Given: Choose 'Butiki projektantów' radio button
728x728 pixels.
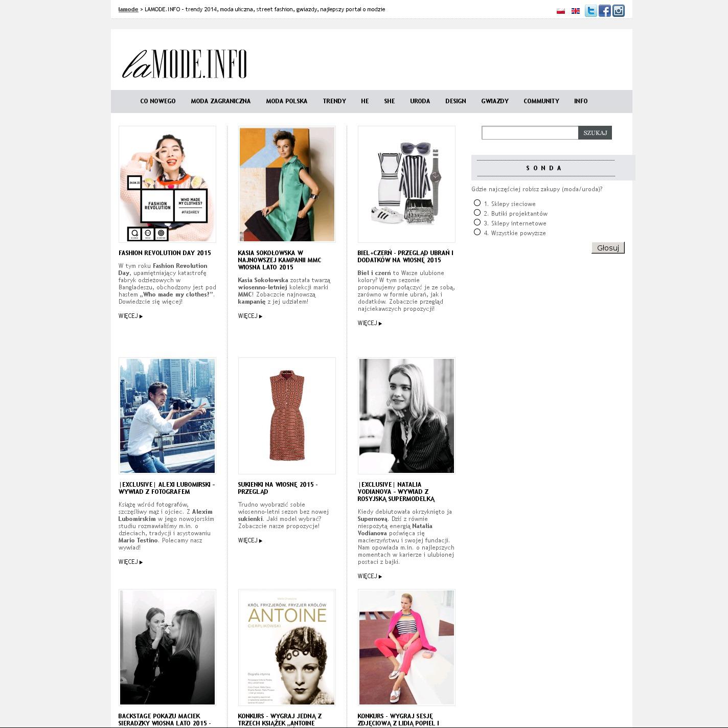Looking at the screenshot, I should [x=477, y=213].
